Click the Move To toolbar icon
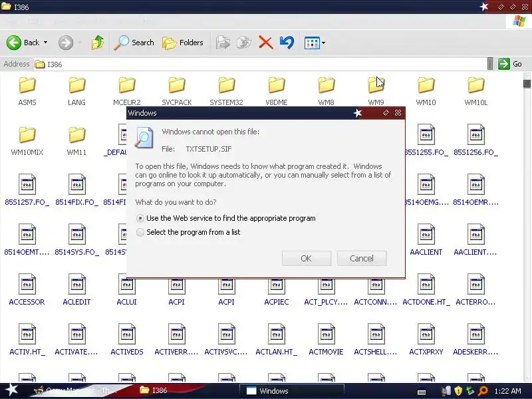 click(223, 43)
